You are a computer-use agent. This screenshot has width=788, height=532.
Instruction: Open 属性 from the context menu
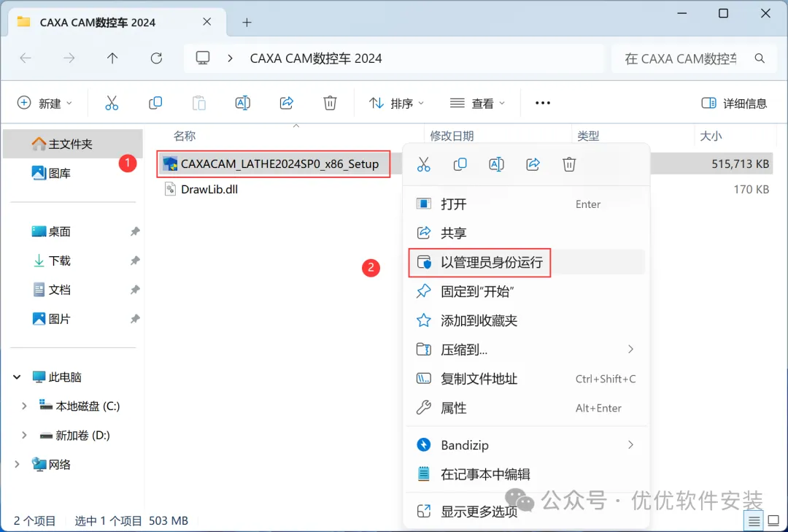(x=525, y=408)
